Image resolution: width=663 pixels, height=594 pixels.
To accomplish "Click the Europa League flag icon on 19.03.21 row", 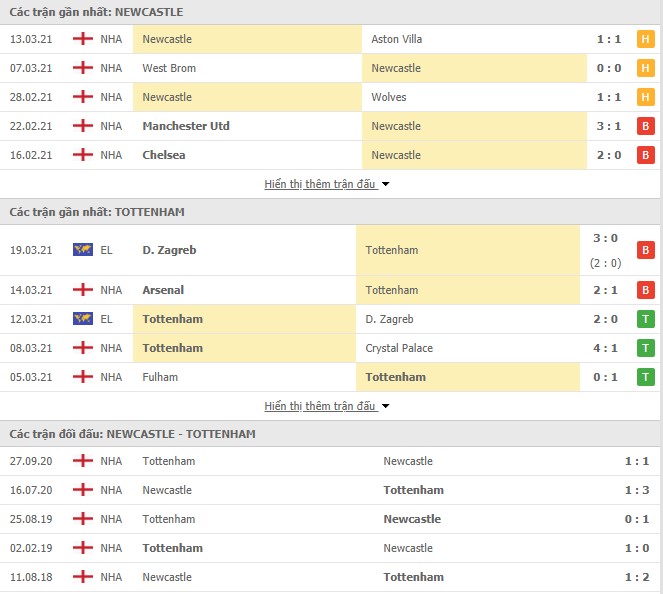I will 83,250.
